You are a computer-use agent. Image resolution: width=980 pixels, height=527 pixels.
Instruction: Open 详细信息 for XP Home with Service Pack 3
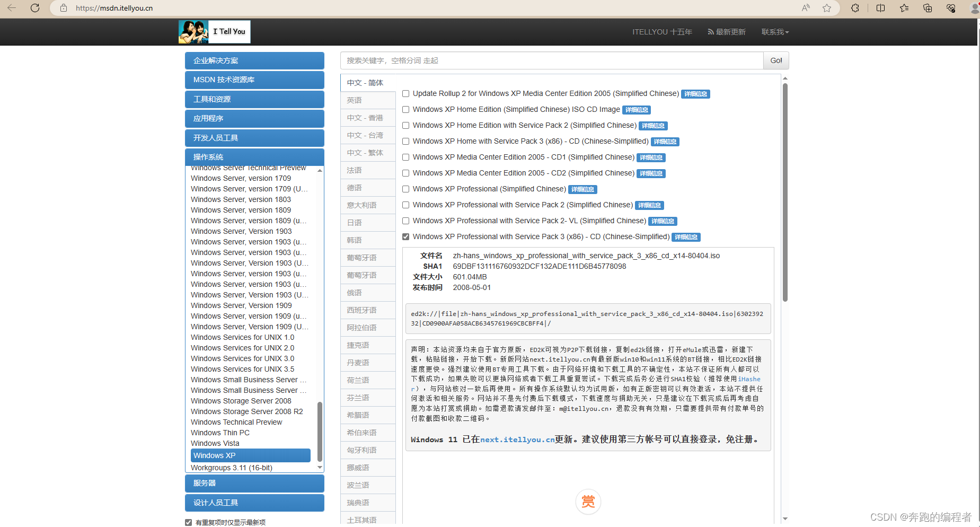[x=665, y=142]
